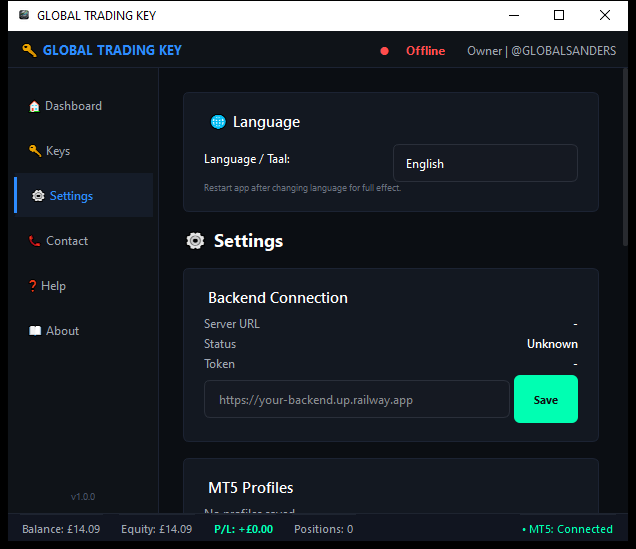Maximize the Global Trading Key window
Screen dimensions: 636x549
click(559, 15)
